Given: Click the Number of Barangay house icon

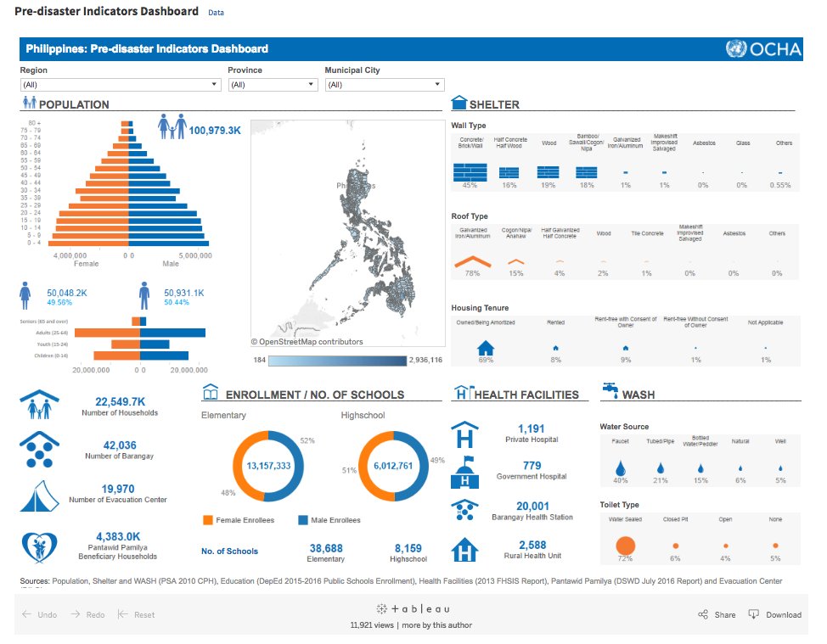Looking at the screenshot, I should click(39, 451).
